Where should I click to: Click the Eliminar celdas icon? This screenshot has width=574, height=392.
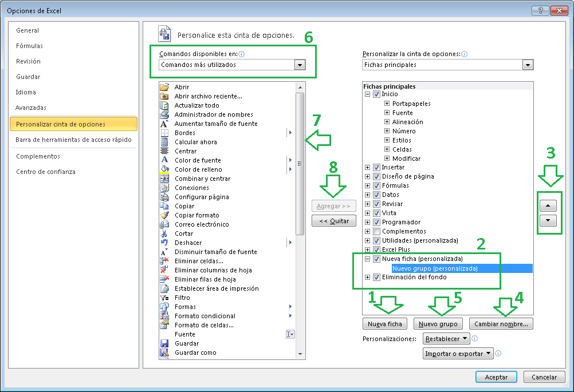(x=164, y=261)
